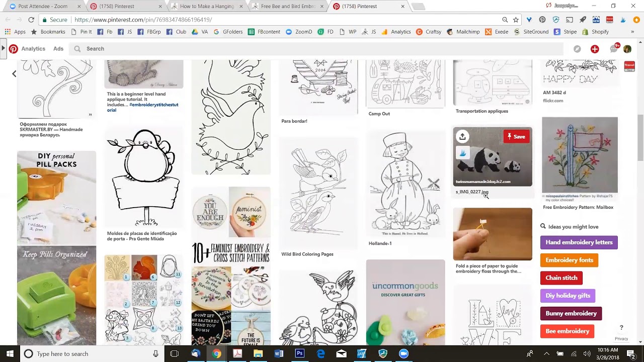Image resolution: width=644 pixels, height=362 pixels.
Task: Open Task View on the taskbar
Action: tap(174, 354)
